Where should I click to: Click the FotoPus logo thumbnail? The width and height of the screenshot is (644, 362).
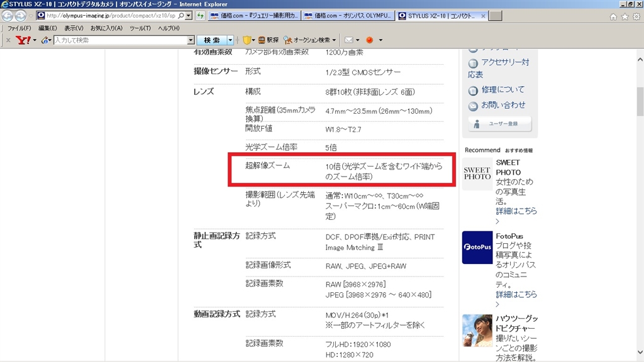point(477,247)
